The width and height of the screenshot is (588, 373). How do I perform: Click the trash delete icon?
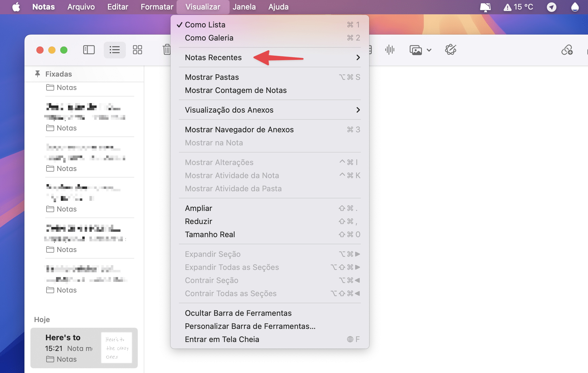pyautogui.click(x=166, y=50)
